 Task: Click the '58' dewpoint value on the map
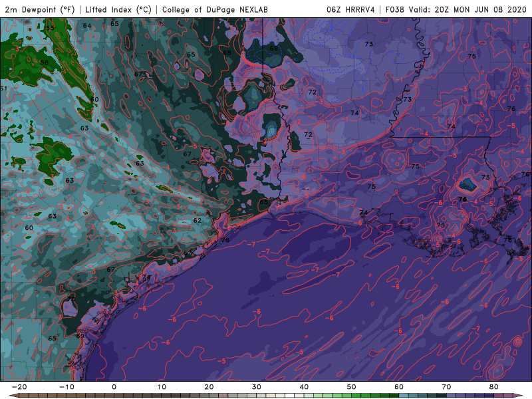point(44,63)
